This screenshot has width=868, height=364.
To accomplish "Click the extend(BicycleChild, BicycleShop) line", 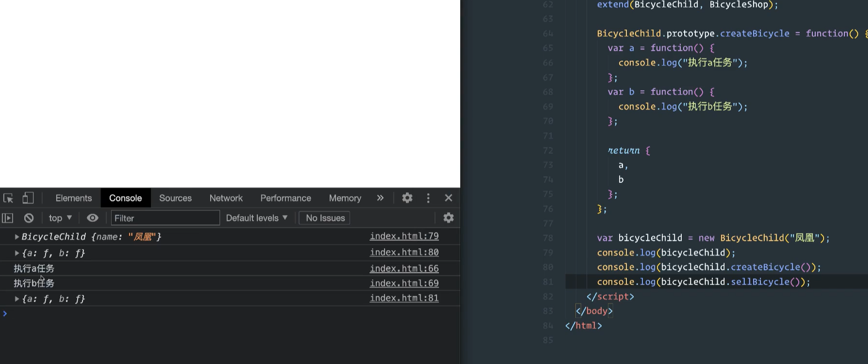I will pyautogui.click(x=687, y=5).
